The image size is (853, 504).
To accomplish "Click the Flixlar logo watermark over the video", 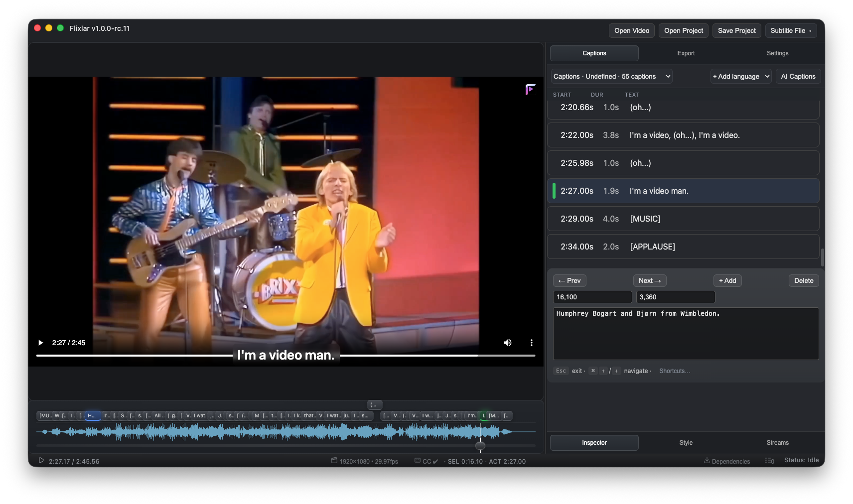I will click(x=530, y=89).
